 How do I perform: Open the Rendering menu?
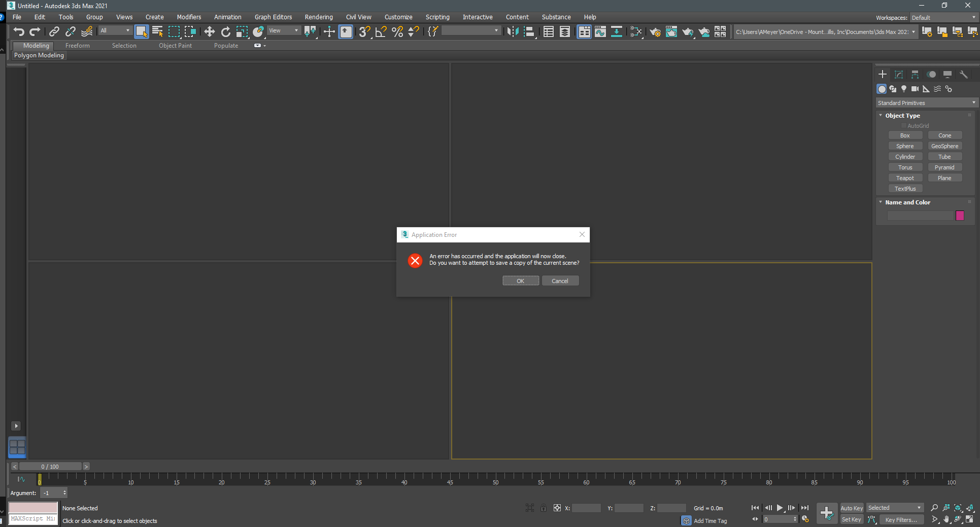(319, 17)
